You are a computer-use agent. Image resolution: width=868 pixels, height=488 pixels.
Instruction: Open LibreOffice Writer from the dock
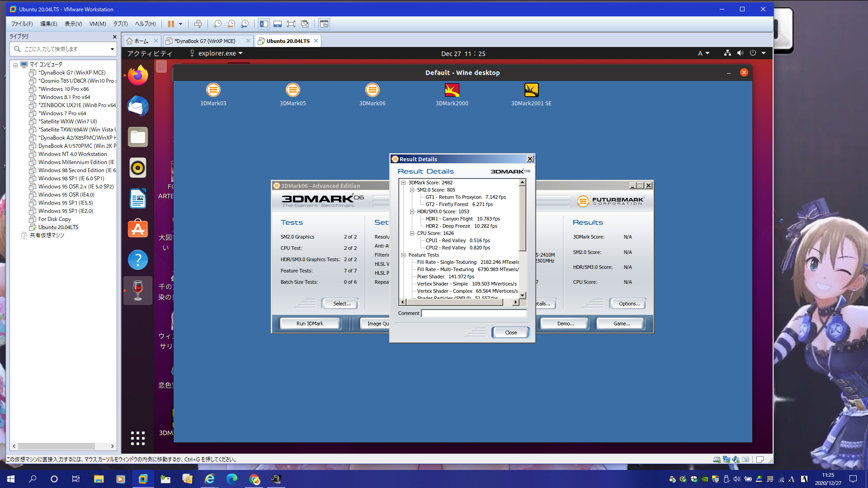(138, 198)
